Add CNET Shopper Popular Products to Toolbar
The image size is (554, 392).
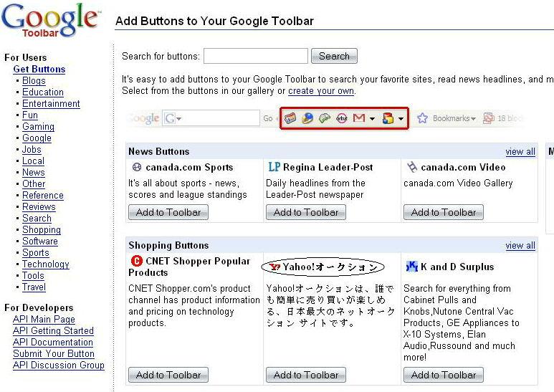click(x=168, y=375)
